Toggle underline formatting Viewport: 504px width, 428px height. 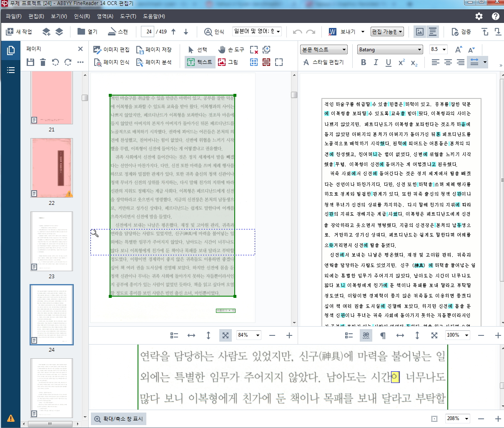tap(389, 62)
